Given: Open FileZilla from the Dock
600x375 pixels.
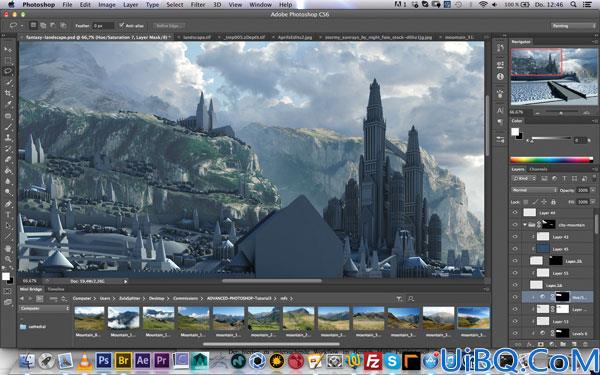Looking at the screenshot, I should 373,361.
